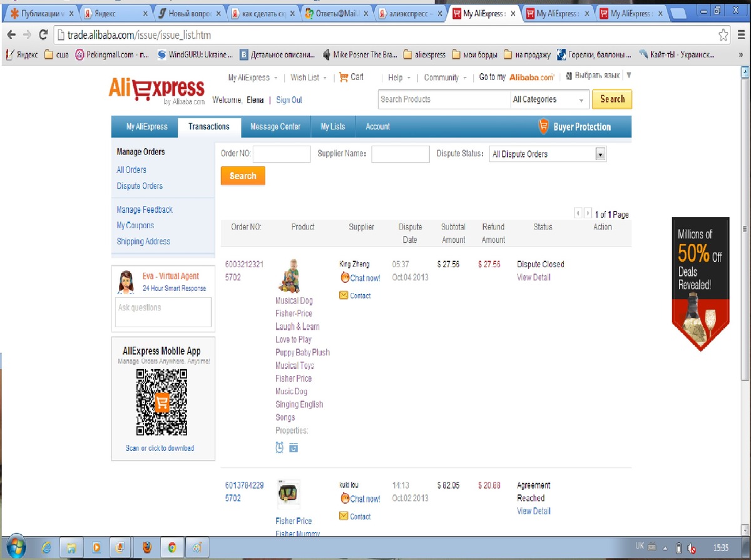View Detail of the Agreement Reached order
751x560 pixels.
click(534, 511)
